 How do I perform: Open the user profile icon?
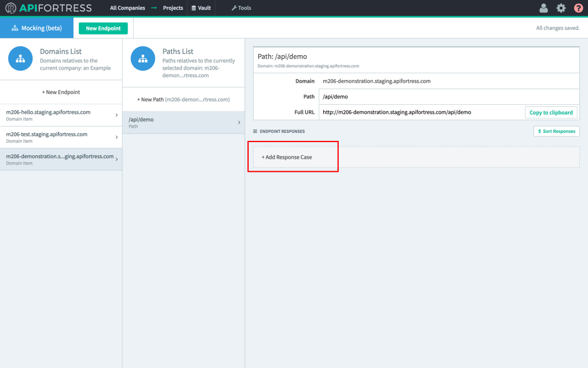pos(543,8)
